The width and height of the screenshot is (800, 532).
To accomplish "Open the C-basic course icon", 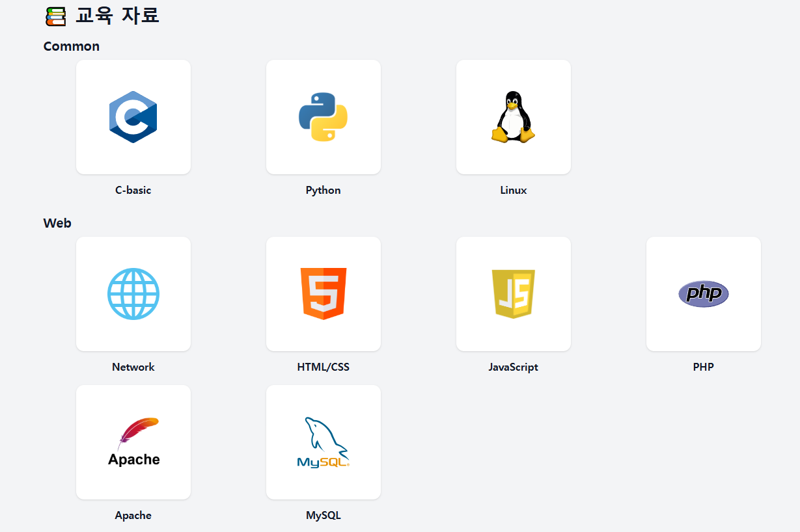I will click(133, 117).
